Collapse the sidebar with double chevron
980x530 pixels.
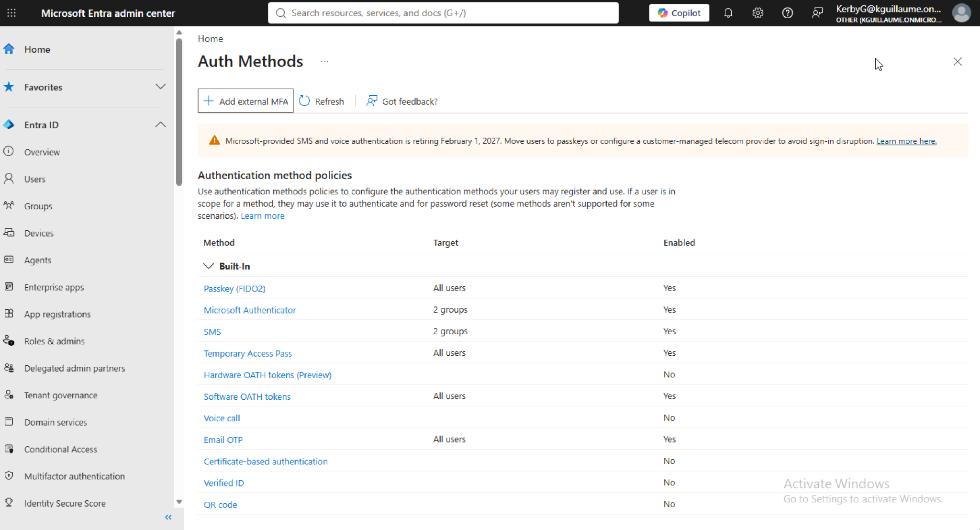[168, 517]
